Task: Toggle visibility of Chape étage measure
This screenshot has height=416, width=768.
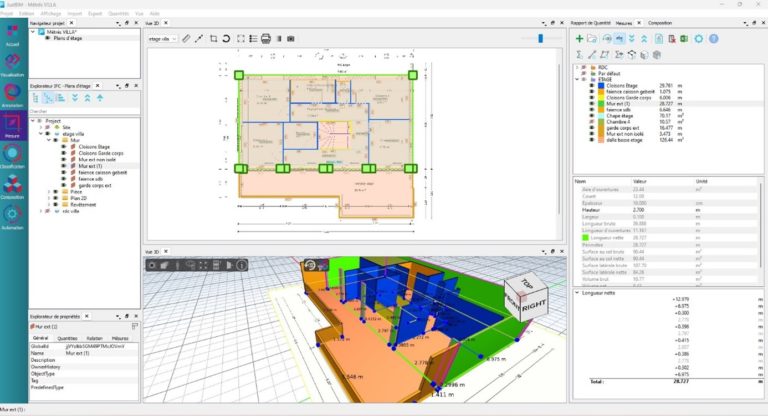Action: point(592,116)
